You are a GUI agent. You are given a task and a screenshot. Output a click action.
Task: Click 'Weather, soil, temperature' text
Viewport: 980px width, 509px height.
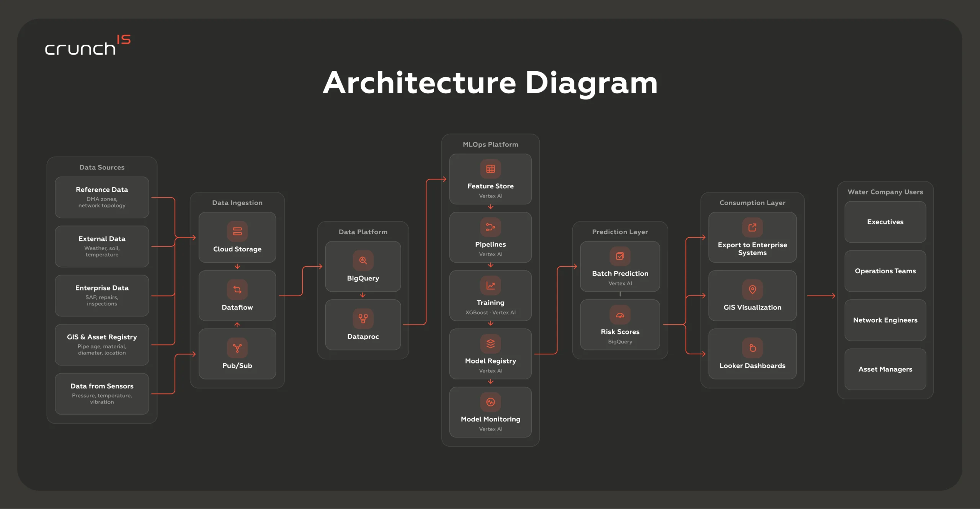tap(102, 251)
